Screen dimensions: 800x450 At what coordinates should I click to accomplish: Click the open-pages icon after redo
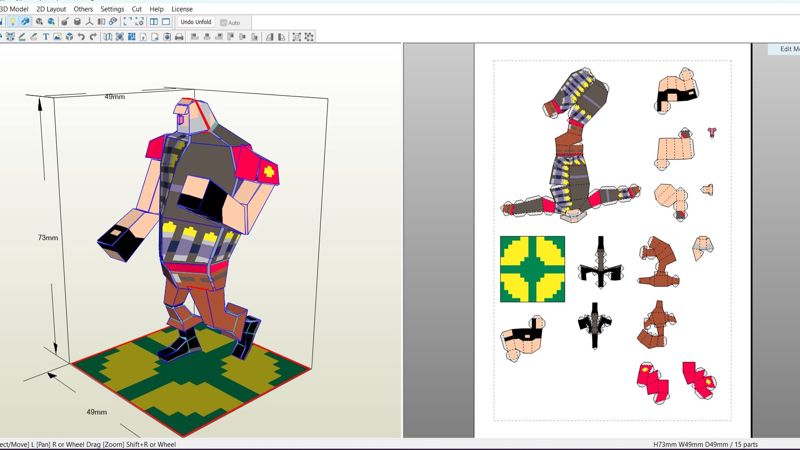[x=108, y=37]
